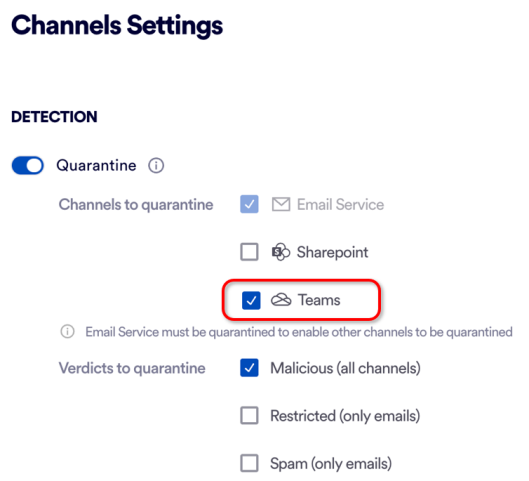Uncheck the Email Service checkbox
The height and width of the screenshot is (481, 529).
[x=249, y=204]
